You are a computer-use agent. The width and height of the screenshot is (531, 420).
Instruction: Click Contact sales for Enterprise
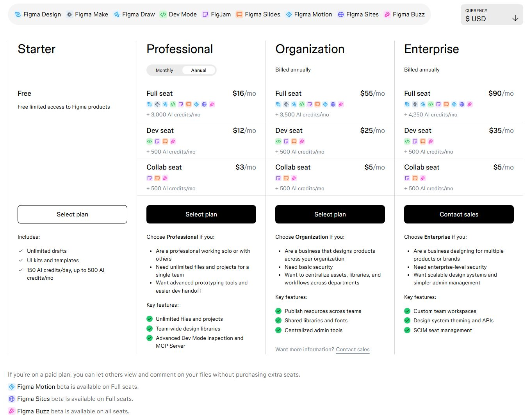[x=459, y=214]
